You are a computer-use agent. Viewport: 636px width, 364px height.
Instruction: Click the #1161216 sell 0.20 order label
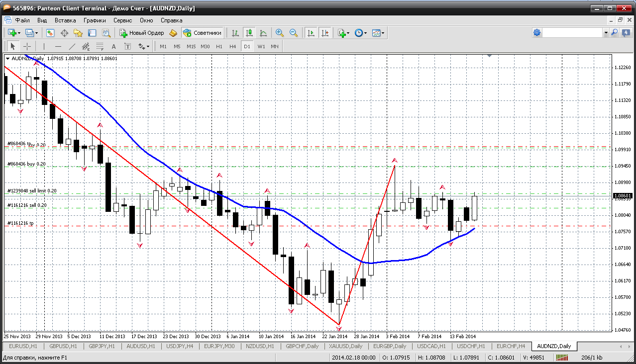tap(27, 205)
